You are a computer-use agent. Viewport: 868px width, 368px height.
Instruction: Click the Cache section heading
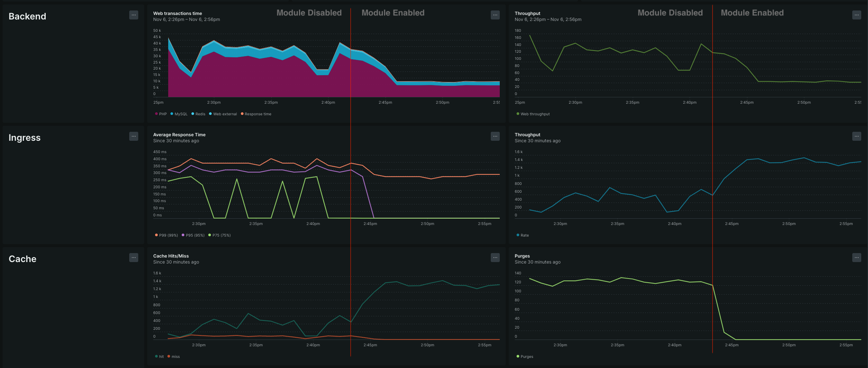22,259
